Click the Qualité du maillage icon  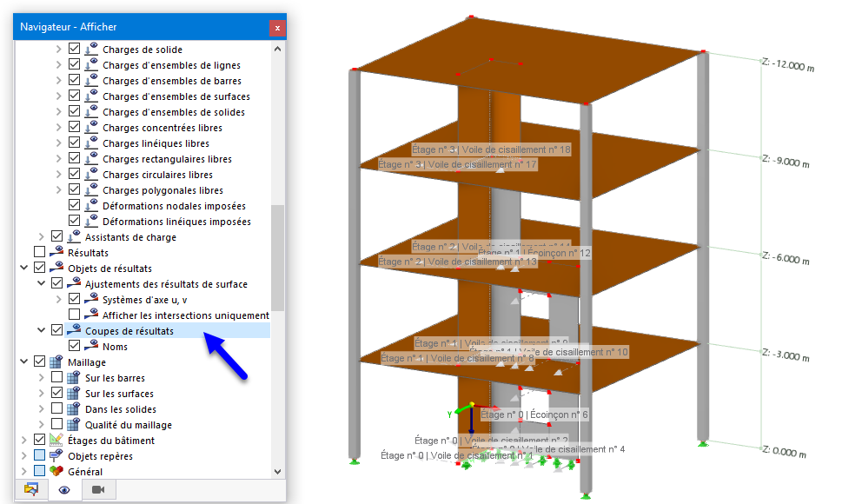click(74, 424)
